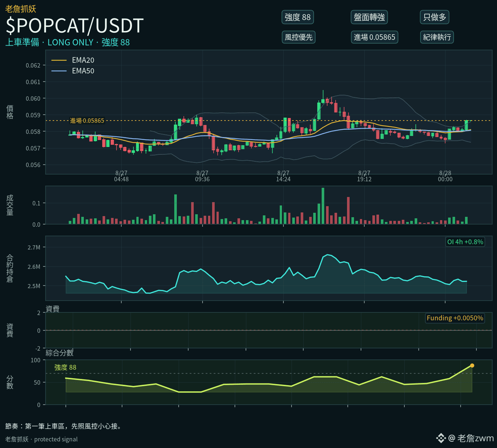Viewport: 497px width, 448px height.
Task: Click the 進場 0.05865 label on price chart
Action: 87,121
